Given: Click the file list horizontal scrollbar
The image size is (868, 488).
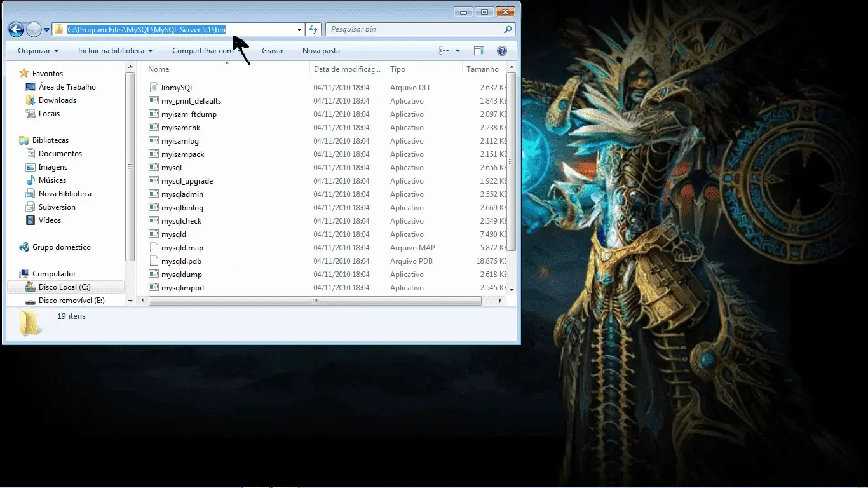Looking at the screenshot, I should tap(315, 301).
